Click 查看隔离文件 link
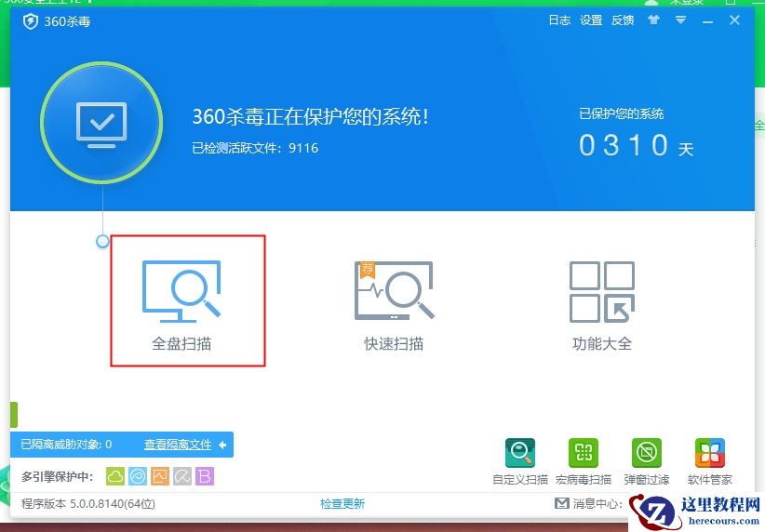 178,445
